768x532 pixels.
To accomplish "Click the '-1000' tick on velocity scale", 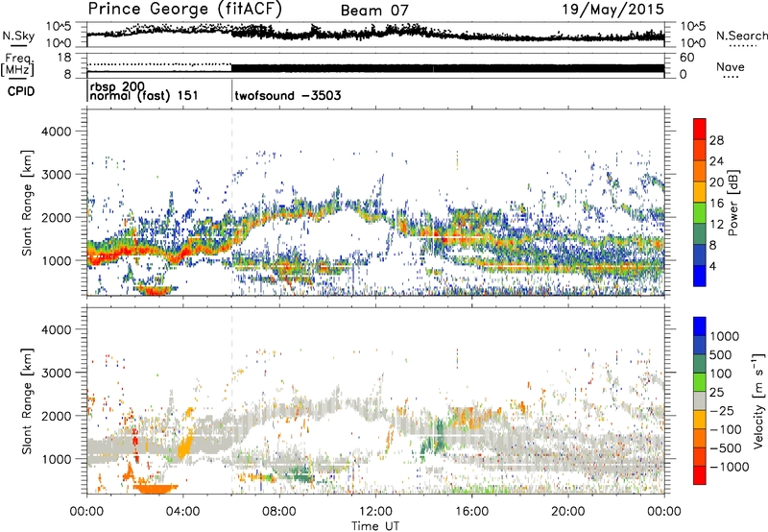I will pos(729,467).
